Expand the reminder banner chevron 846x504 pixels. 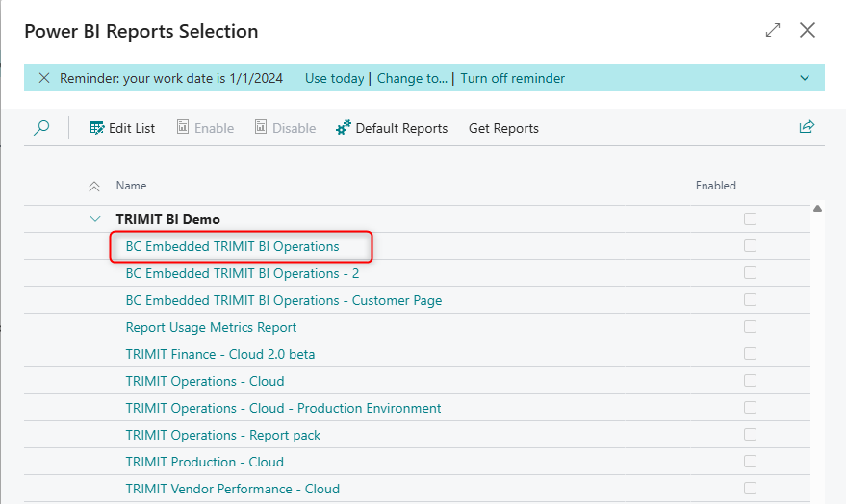(x=805, y=78)
